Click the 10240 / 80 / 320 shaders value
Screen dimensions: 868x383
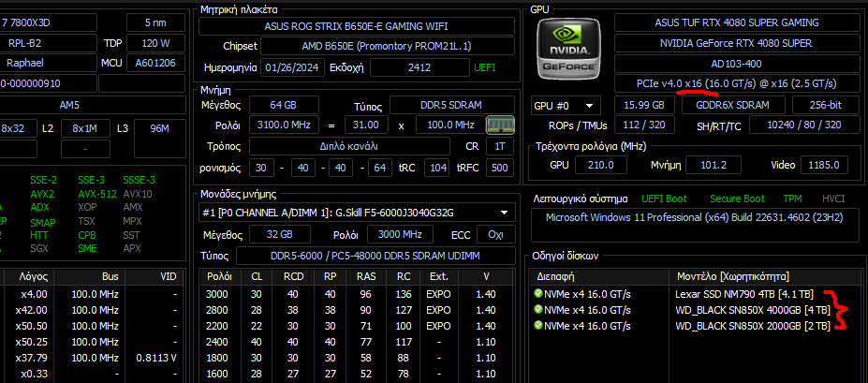(x=804, y=125)
